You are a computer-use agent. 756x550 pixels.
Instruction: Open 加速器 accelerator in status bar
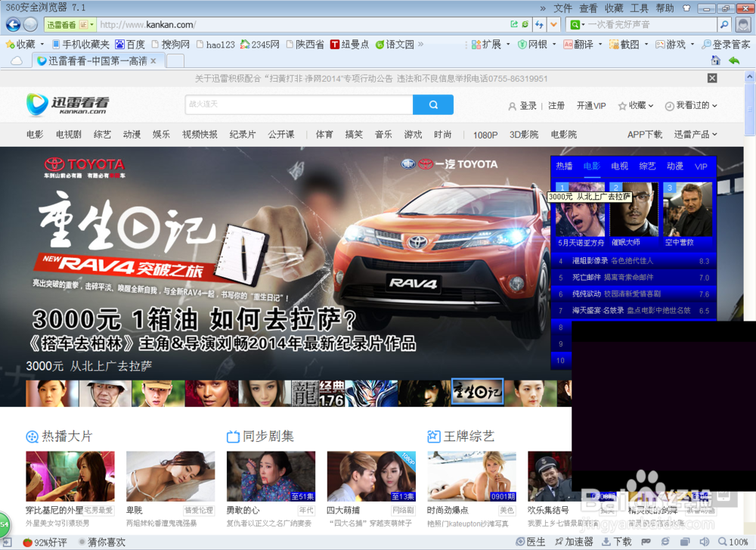click(574, 542)
